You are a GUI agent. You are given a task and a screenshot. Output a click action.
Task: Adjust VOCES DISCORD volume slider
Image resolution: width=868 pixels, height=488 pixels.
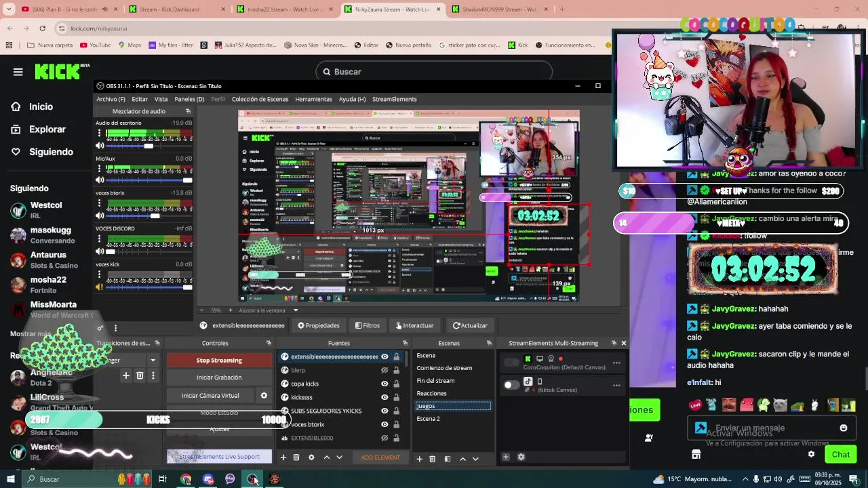coord(149,251)
